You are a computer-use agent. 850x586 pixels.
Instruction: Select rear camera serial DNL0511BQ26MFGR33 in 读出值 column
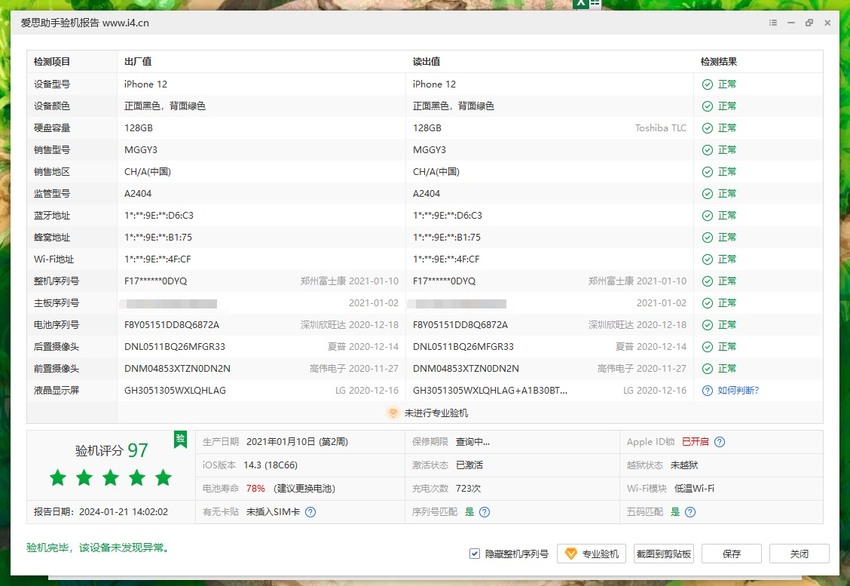pos(463,347)
